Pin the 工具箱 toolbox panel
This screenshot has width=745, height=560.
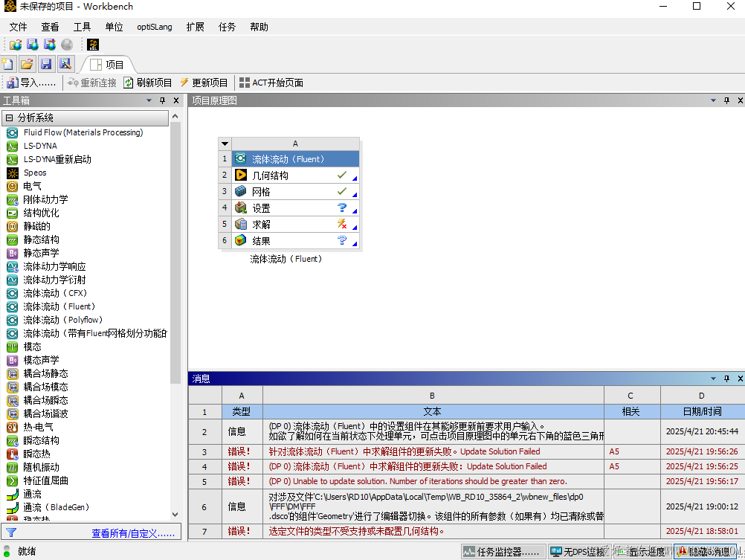pyautogui.click(x=163, y=100)
